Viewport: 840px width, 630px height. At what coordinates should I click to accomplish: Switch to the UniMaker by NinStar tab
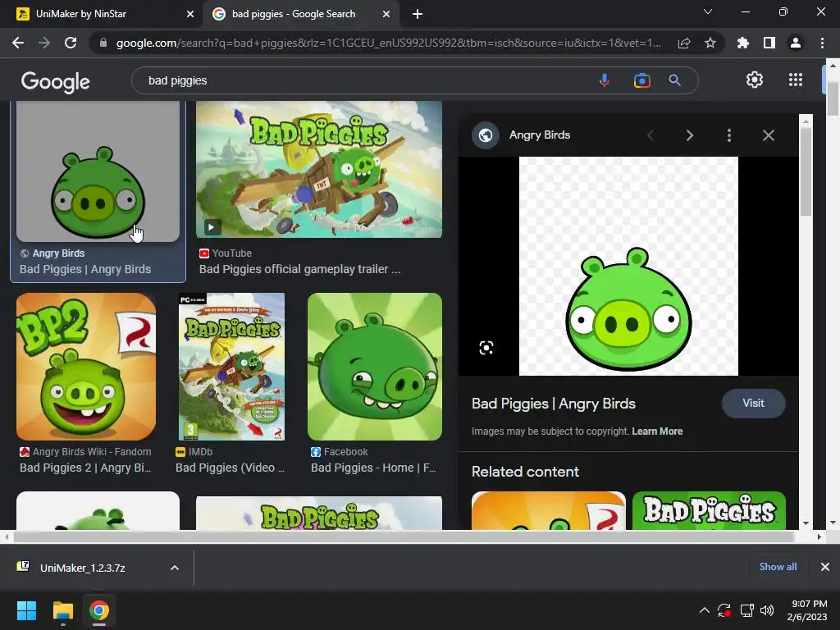[x=102, y=14]
